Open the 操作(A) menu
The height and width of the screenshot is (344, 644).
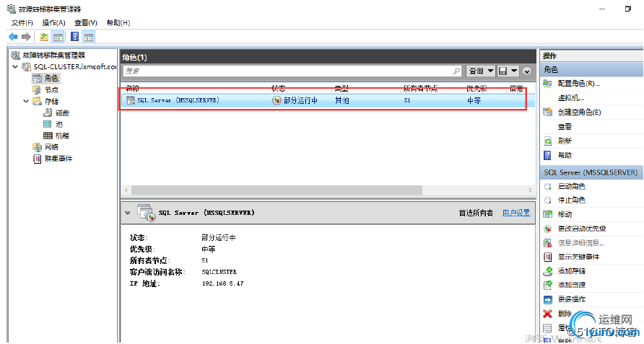coord(54,22)
